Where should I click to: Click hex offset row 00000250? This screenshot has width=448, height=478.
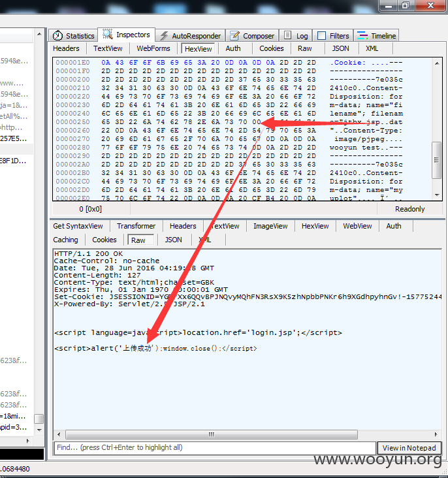(x=72, y=122)
